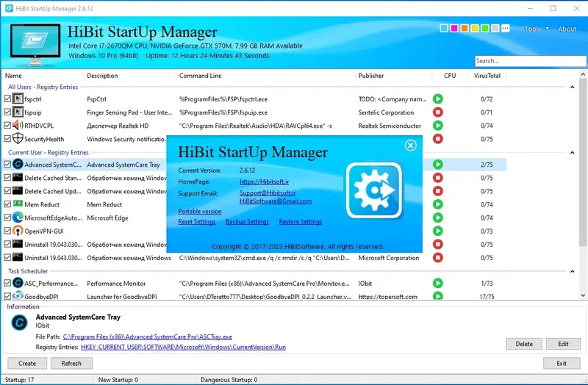Collapse the Current User Registry Entries group

pyautogui.click(x=573, y=153)
